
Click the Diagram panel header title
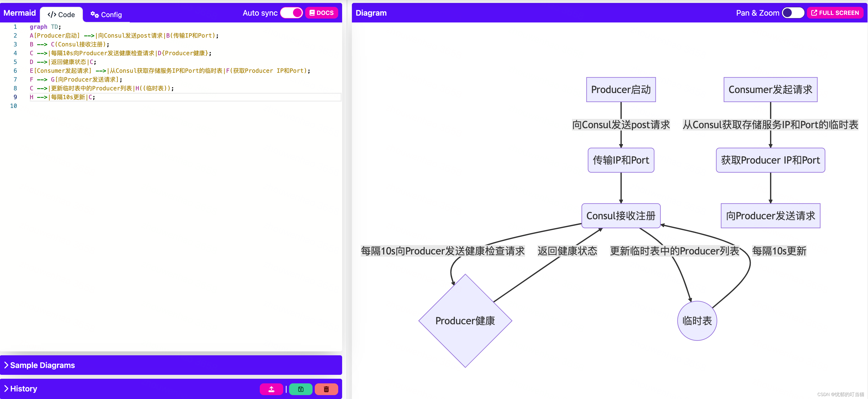tap(371, 13)
